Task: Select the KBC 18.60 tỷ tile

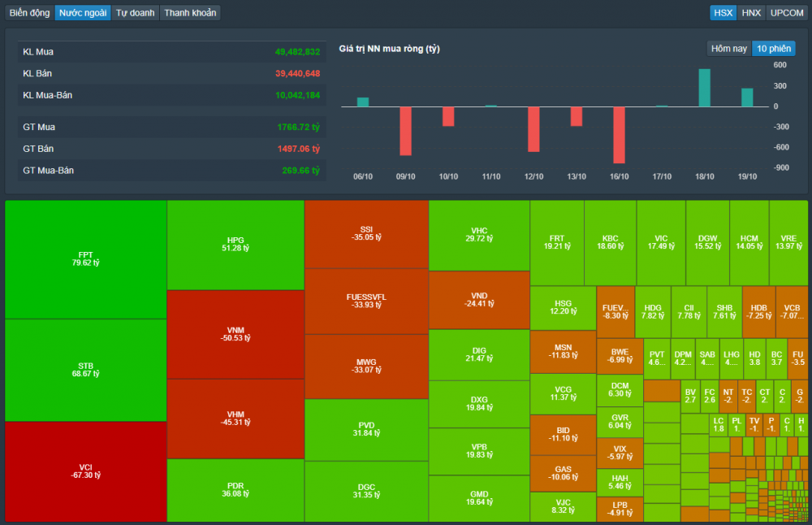Action: [611, 242]
